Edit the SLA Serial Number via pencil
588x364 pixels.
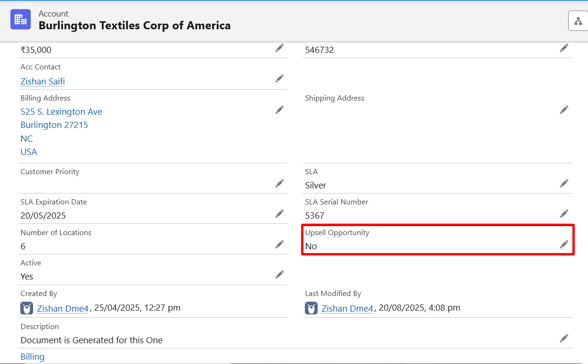(x=564, y=214)
